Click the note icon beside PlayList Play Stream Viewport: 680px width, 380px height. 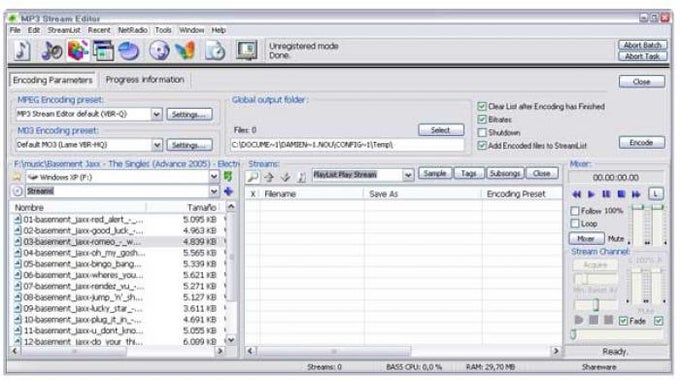coord(302,177)
